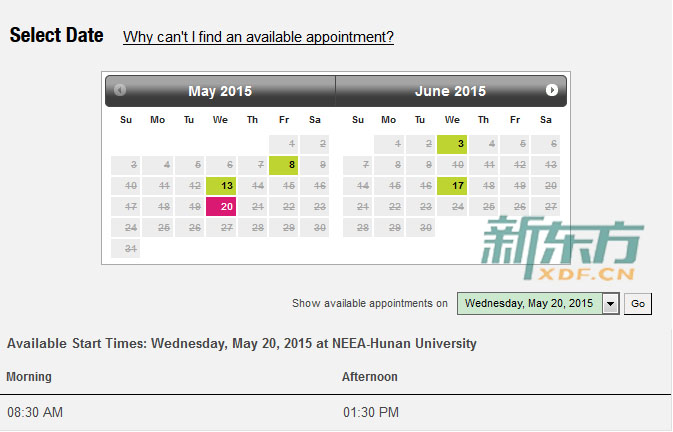The height and width of the screenshot is (432, 673).
Task: Click the previous month arrow icon
Action: point(120,90)
